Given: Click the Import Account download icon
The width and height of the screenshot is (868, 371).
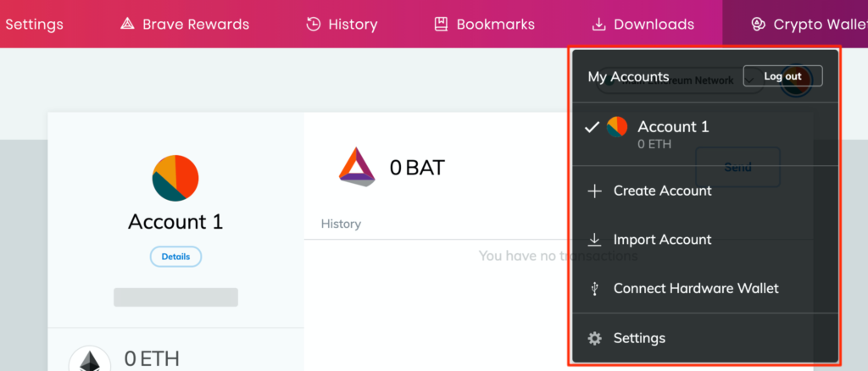Looking at the screenshot, I should coord(594,240).
